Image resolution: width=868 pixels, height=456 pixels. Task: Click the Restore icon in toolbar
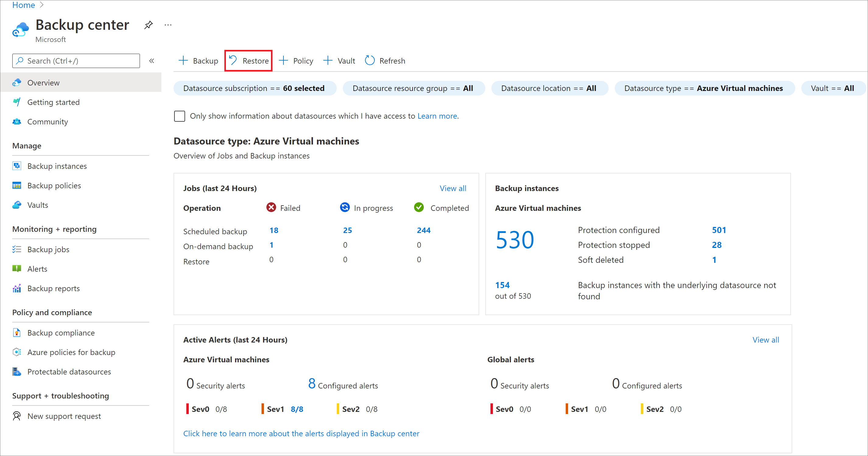pos(248,61)
